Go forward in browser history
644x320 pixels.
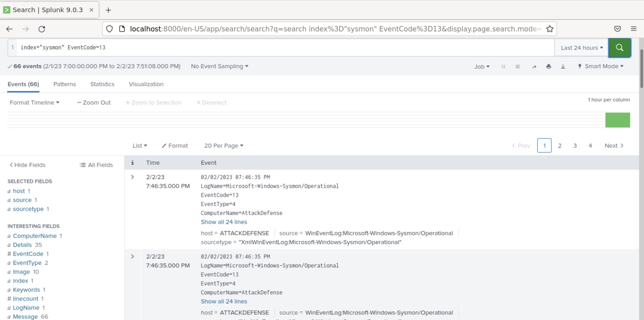[x=26, y=29]
